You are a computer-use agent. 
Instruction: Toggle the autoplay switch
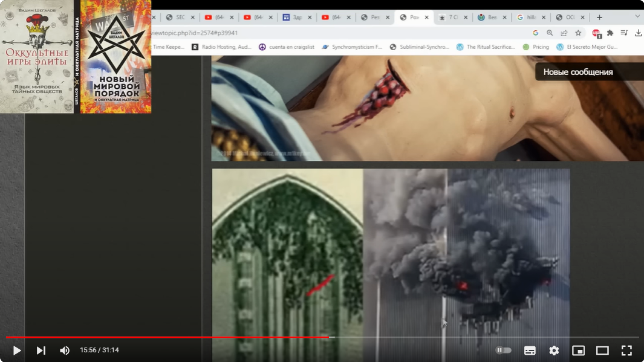pyautogui.click(x=503, y=350)
